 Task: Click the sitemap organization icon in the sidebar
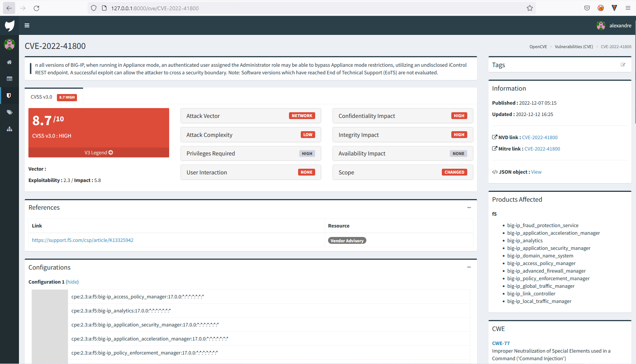coord(9,129)
